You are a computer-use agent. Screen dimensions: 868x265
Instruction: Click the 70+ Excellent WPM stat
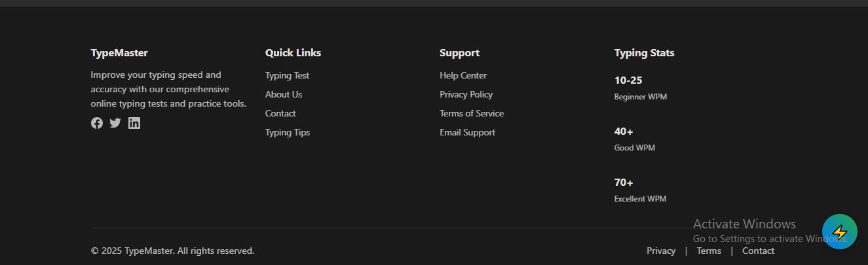coord(624,183)
